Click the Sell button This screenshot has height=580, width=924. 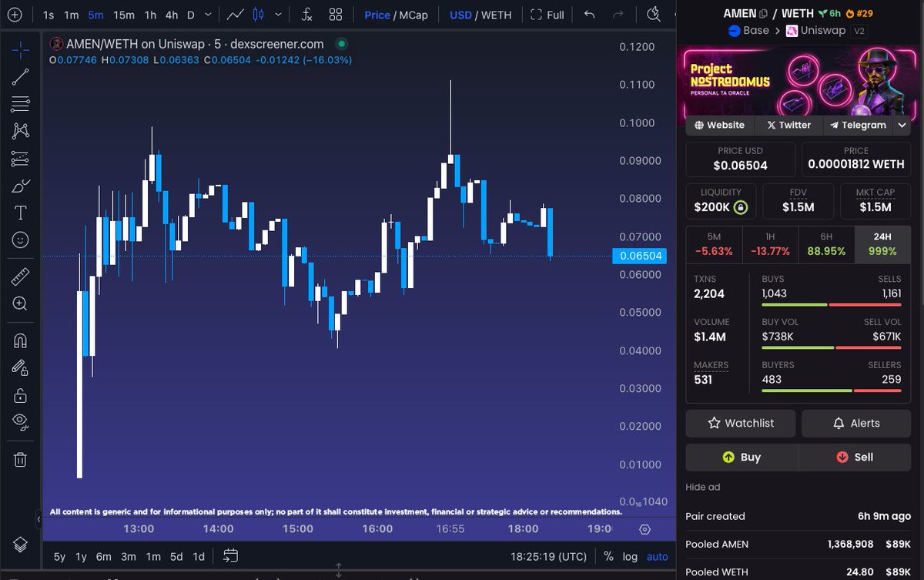pyautogui.click(x=855, y=457)
